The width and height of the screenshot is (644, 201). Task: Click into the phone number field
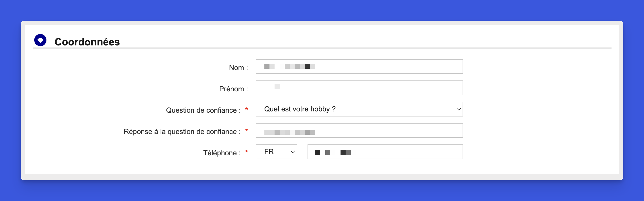point(385,152)
